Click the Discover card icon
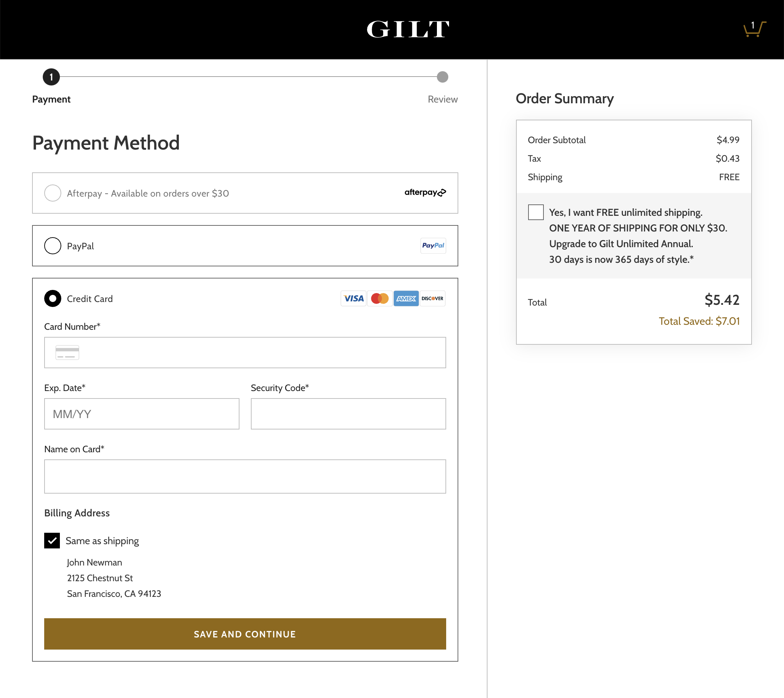 432,298
